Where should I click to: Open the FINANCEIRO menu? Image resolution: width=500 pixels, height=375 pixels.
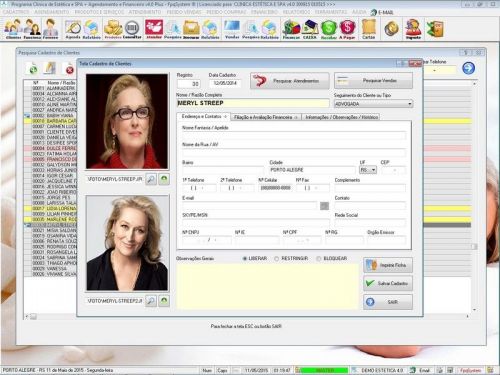[x=264, y=12]
